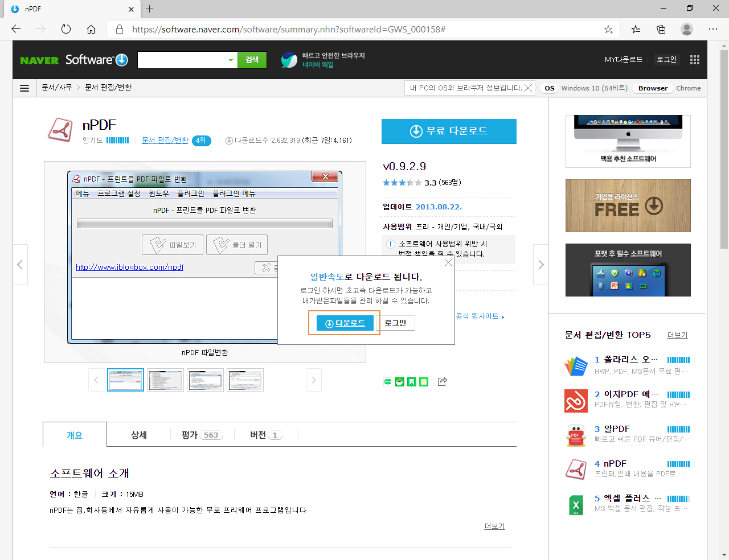Viewport: 729px width, 560px height.
Task: Expand the software intro with 더보기
Action: click(494, 526)
